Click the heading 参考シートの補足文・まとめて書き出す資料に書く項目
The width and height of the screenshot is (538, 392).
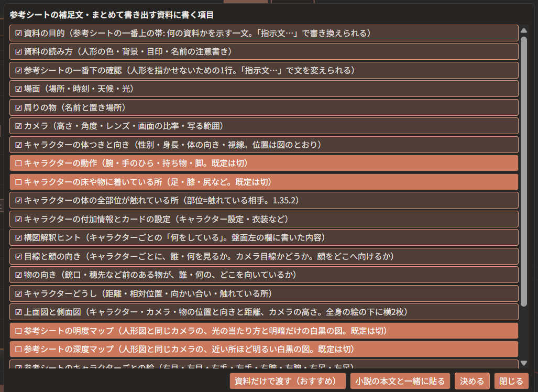click(x=112, y=15)
